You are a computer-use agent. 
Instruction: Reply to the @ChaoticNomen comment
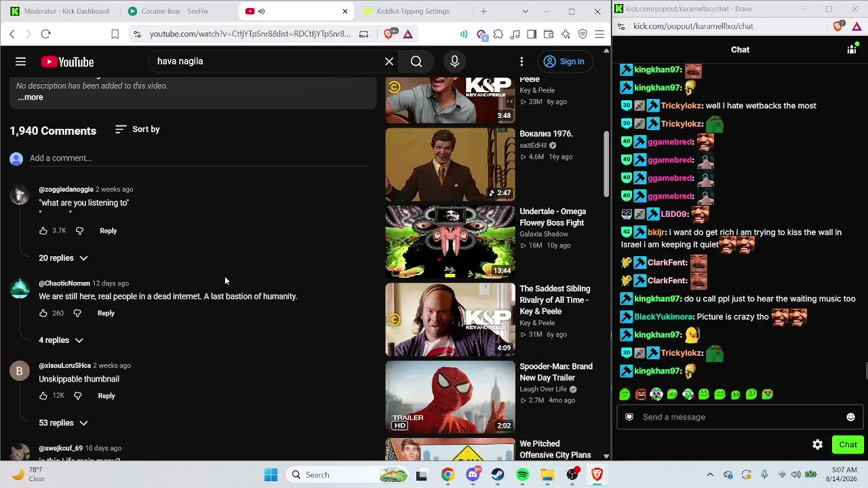[106, 313]
